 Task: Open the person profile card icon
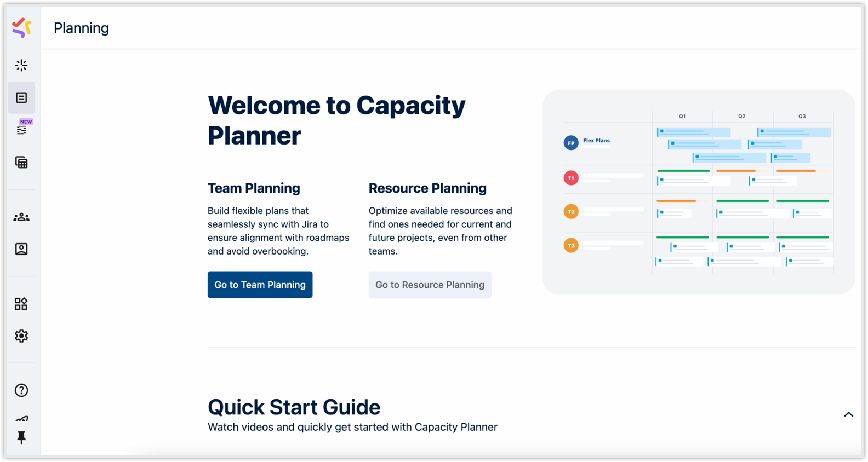(21, 250)
